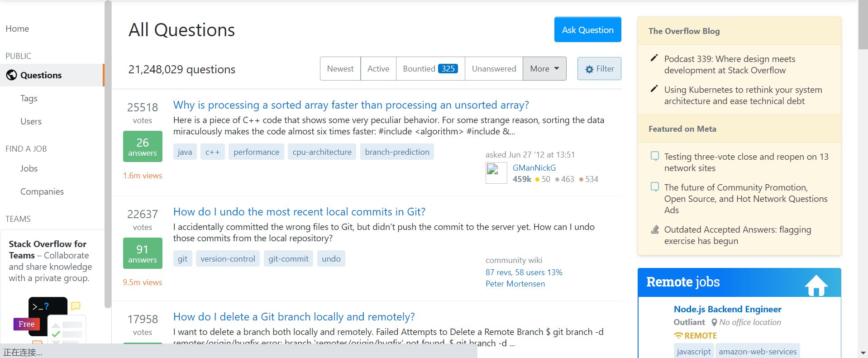The image size is (868, 358).
Task: Click the Filter button
Action: (599, 69)
